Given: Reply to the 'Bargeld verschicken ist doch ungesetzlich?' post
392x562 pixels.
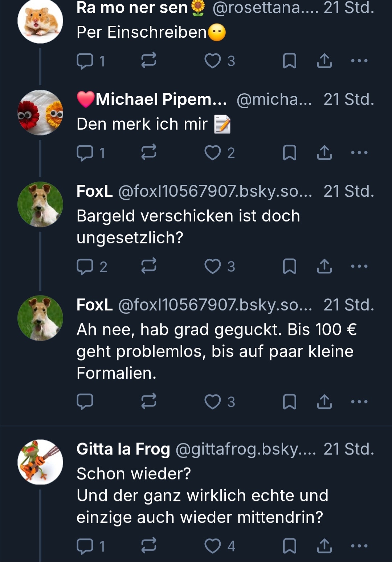Looking at the screenshot, I should [x=85, y=266].
